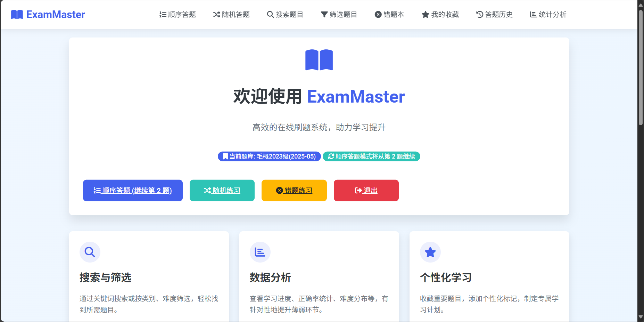Open the 筛选题目 nav menu item

339,15
